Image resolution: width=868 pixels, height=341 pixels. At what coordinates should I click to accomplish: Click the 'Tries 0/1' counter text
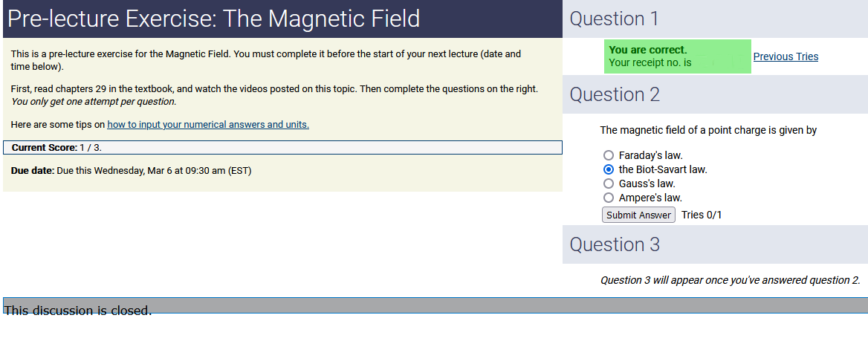coord(702,215)
